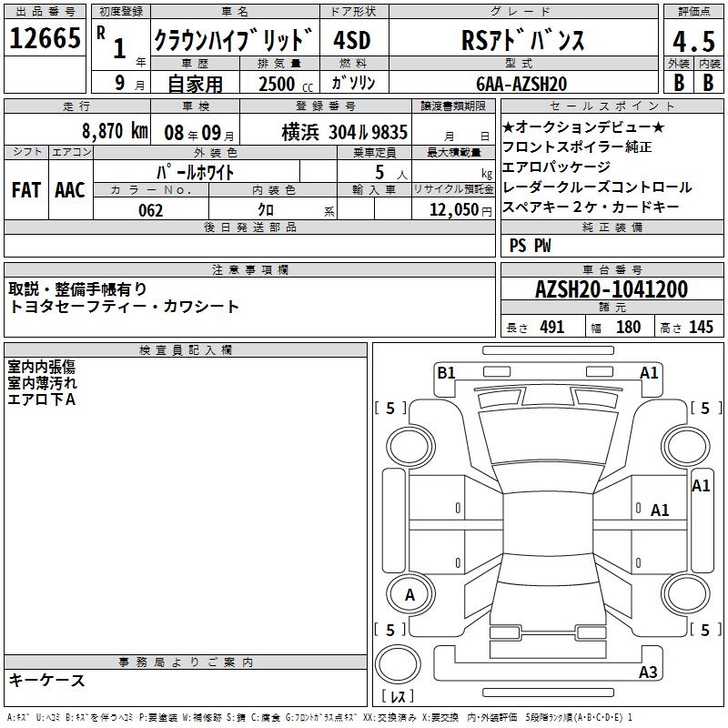Click the 注意事項欄 section header

click(x=249, y=269)
